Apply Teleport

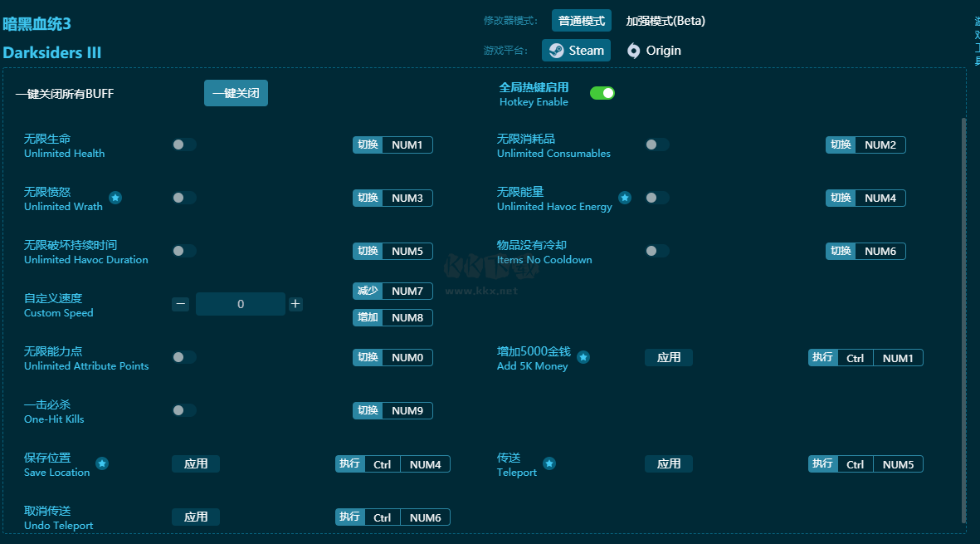(669, 464)
